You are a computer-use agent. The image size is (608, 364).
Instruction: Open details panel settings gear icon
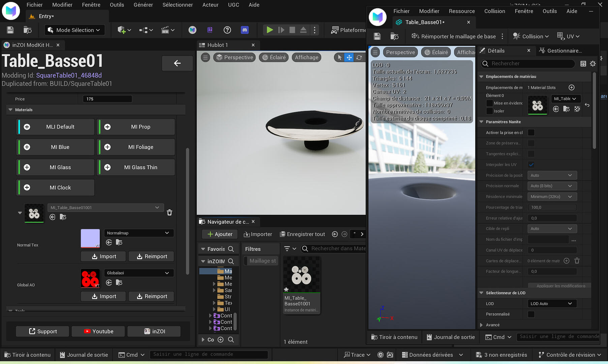[593, 64]
